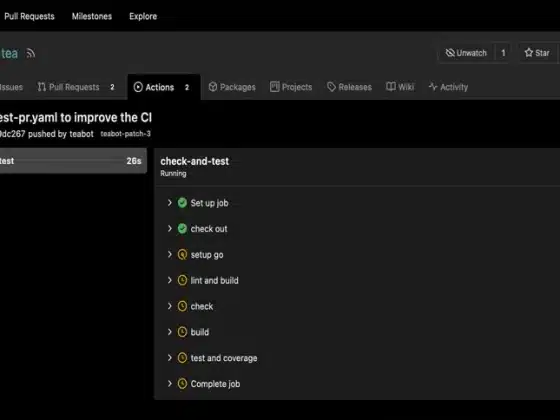Click the 'lint and build' step label
The image size is (560, 420).
pyautogui.click(x=214, y=280)
